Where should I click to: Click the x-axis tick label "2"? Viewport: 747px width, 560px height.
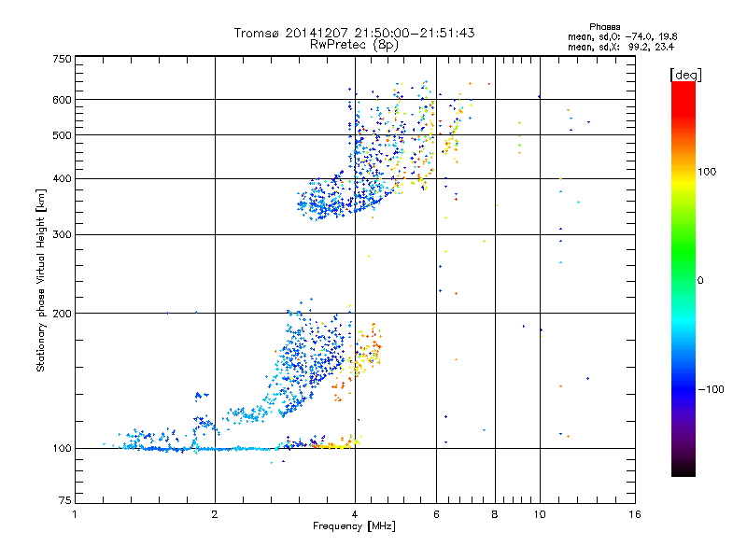point(215,514)
